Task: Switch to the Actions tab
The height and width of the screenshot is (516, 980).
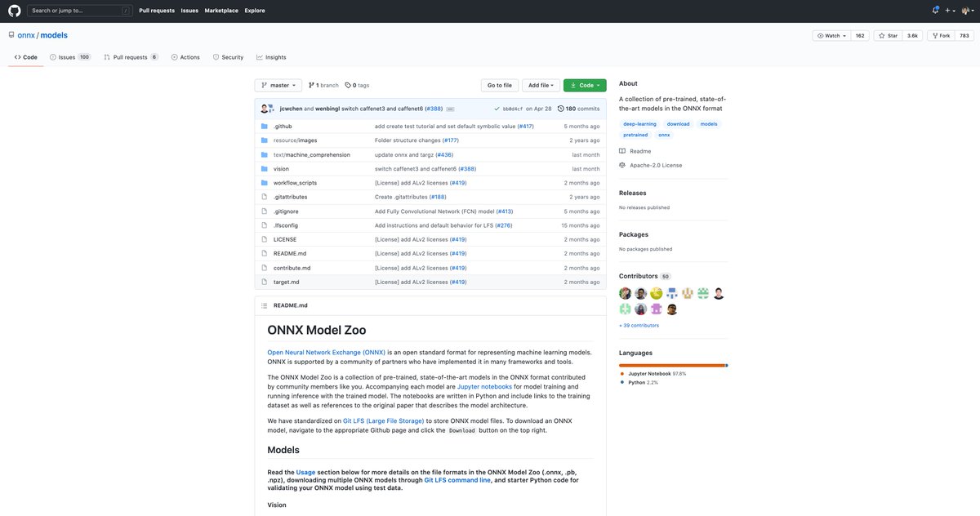Action: pyautogui.click(x=185, y=57)
